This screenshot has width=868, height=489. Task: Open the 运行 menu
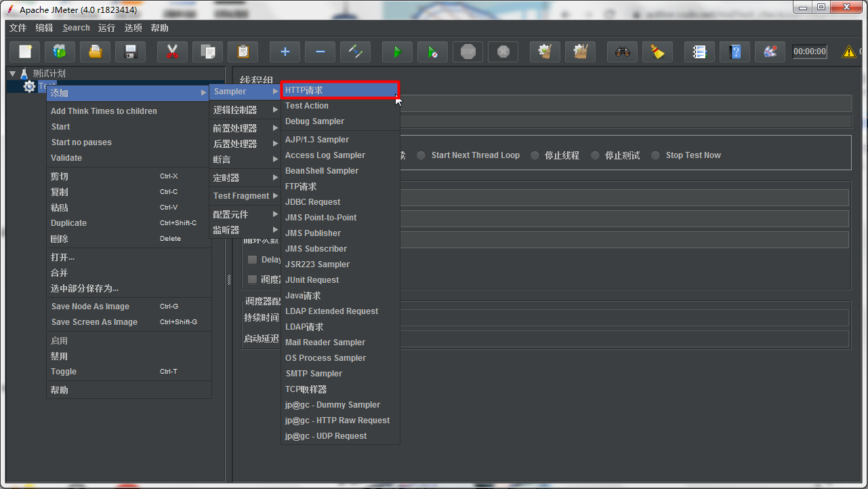pos(106,28)
